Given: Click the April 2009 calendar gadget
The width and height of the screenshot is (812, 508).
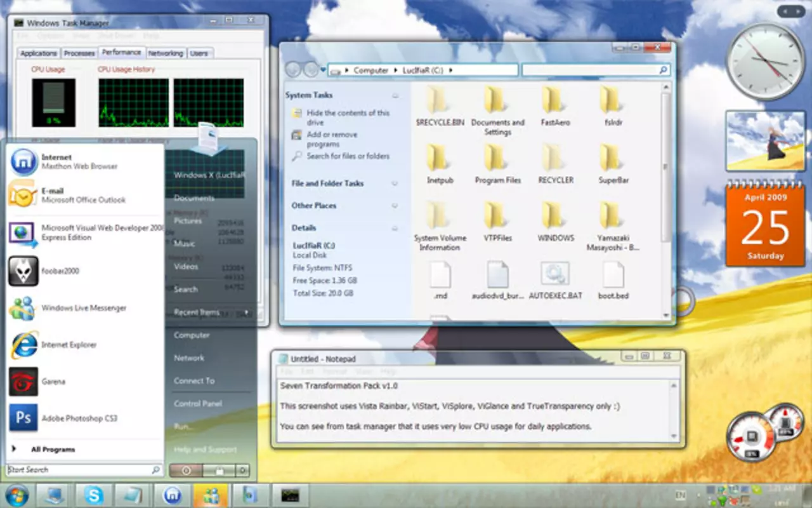Looking at the screenshot, I should tap(765, 224).
